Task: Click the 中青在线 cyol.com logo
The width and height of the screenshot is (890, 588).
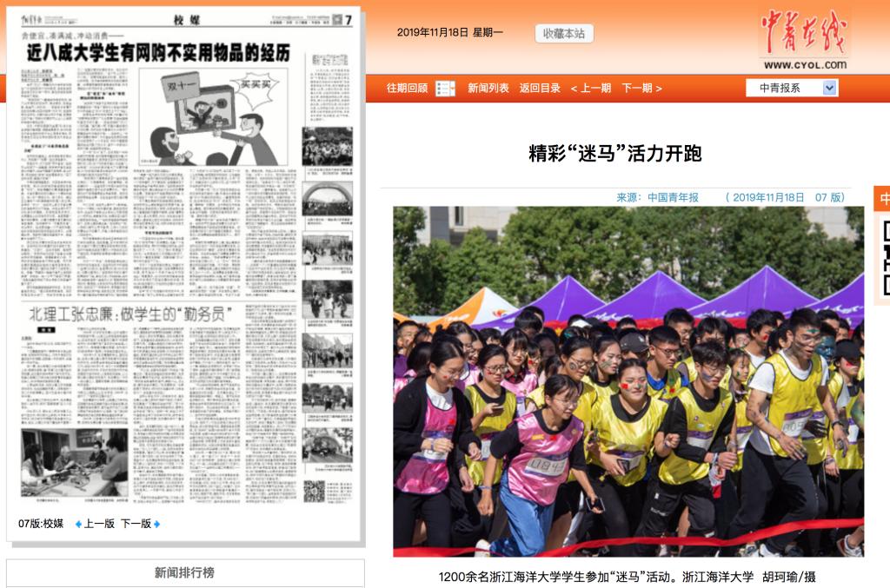Action: pyautogui.click(x=804, y=38)
